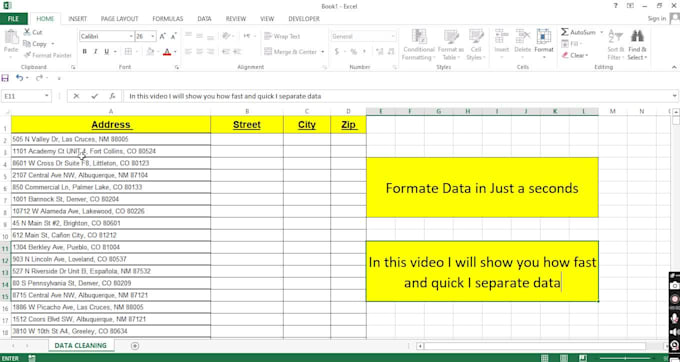Apply Percent Style format

pyautogui.click(x=353, y=52)
